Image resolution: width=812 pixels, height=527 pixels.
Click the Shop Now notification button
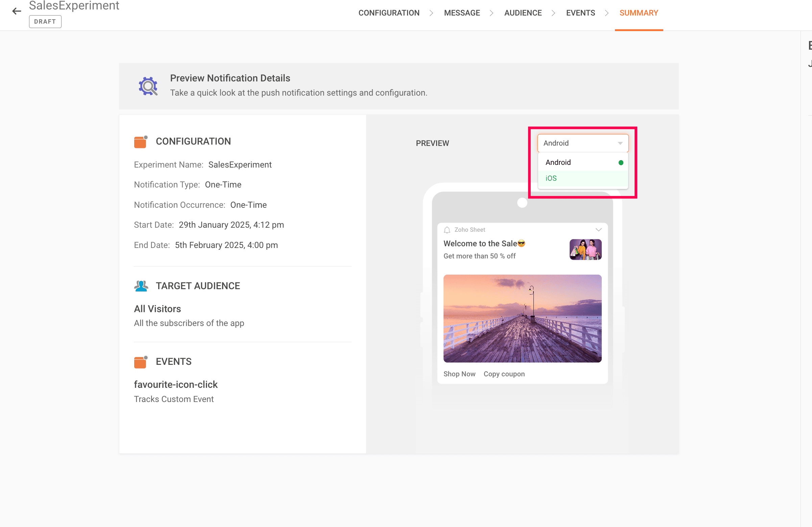(x=459, y=374)
